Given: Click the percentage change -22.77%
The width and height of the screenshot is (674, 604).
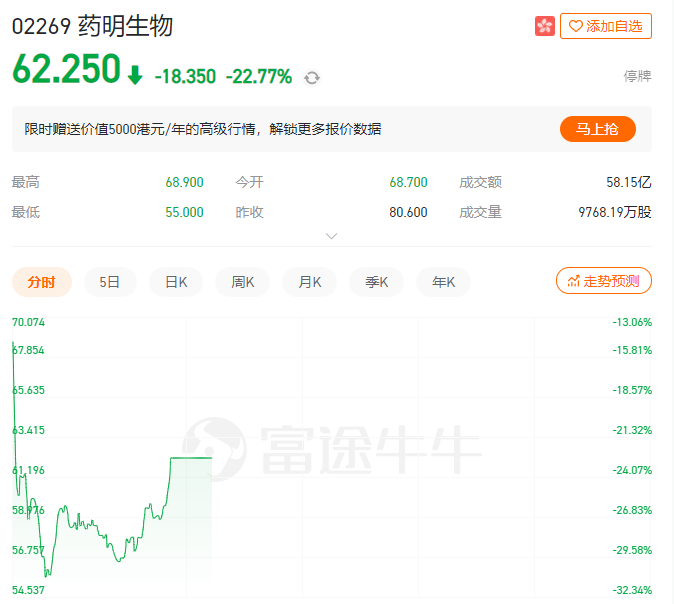Looking at the screenshot, I should click(x=259, y=77).
